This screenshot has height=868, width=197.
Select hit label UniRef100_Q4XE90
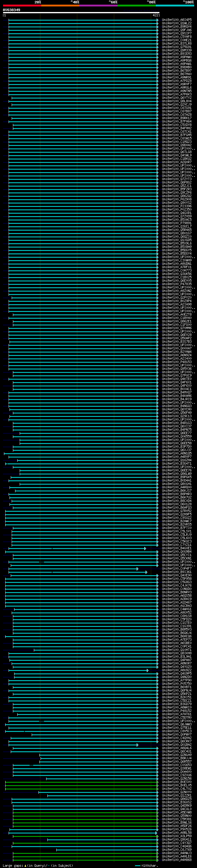177,575
